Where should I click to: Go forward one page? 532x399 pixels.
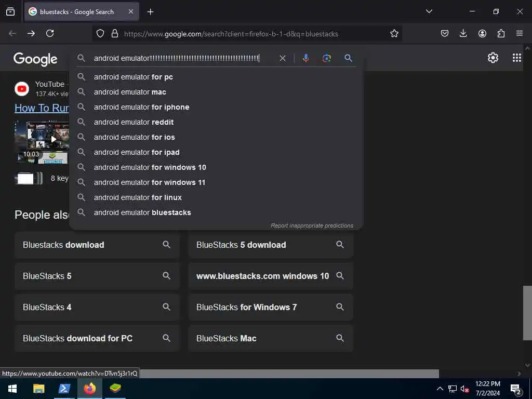pos(31,34)
